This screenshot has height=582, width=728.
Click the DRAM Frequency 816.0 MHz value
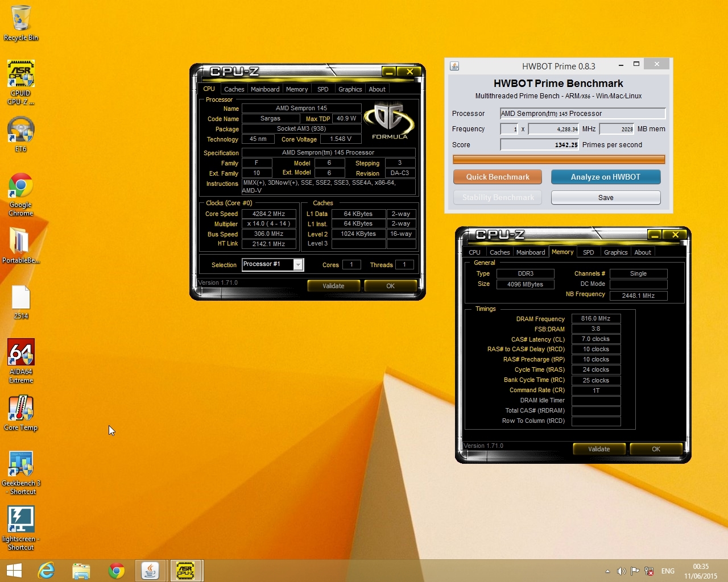click(x=595, y=319)
